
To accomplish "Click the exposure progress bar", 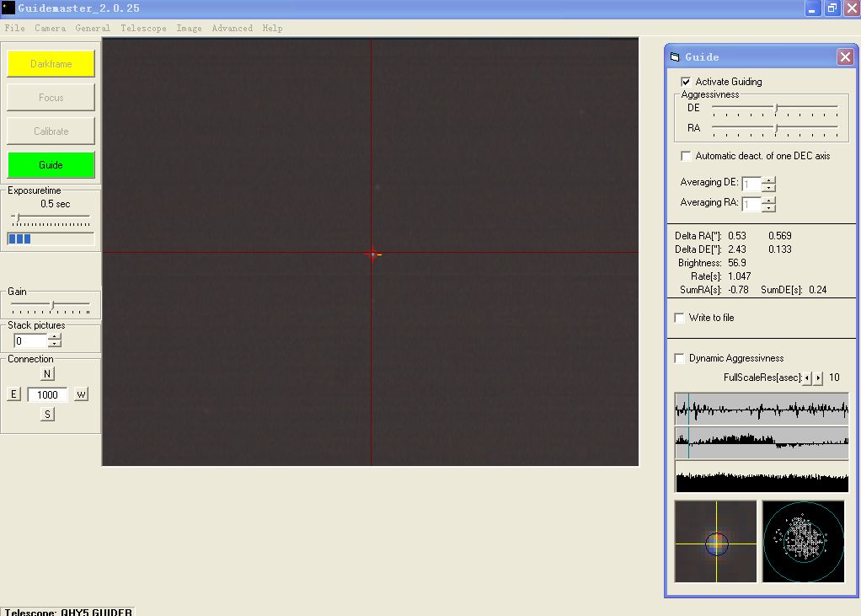I will point(51,238).
